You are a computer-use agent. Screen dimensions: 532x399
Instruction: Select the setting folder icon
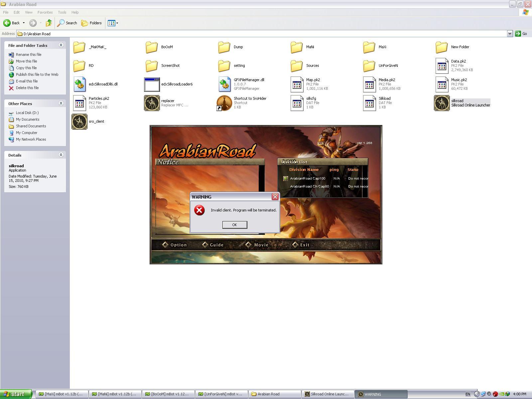pos(224,66)
